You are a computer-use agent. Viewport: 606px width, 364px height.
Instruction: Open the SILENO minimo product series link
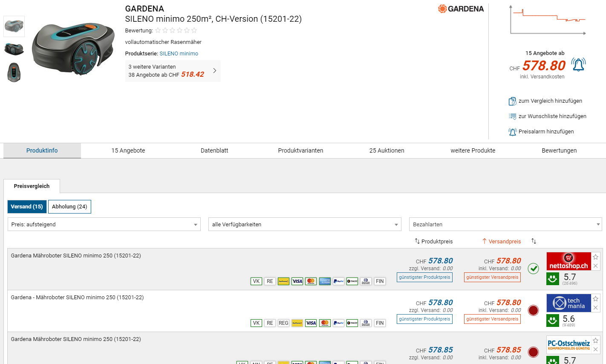point(179,54)
